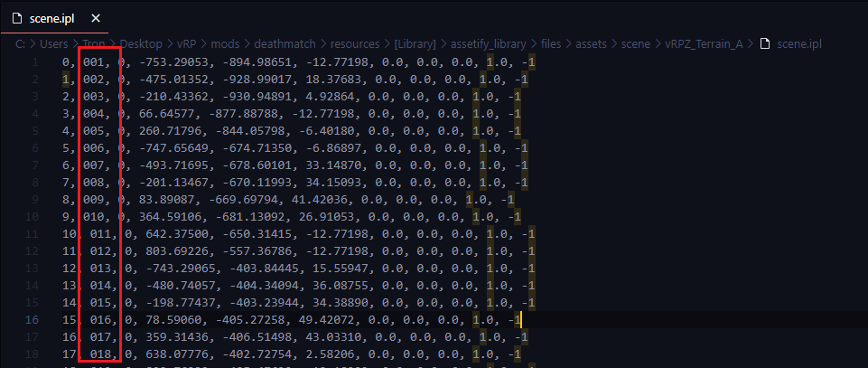Select the mods breadcrumb folder
The width and height of the screenshot is (868, 368).
coord(225,43)
